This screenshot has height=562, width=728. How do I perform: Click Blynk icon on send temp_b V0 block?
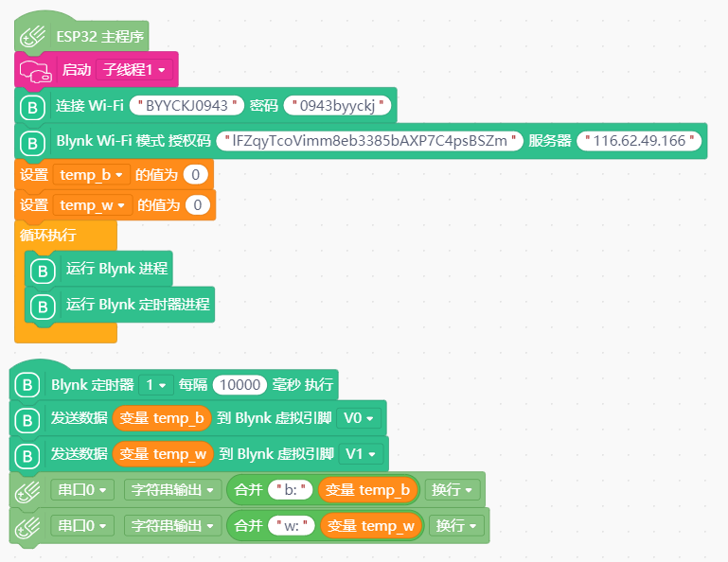(x=27, y=420)
